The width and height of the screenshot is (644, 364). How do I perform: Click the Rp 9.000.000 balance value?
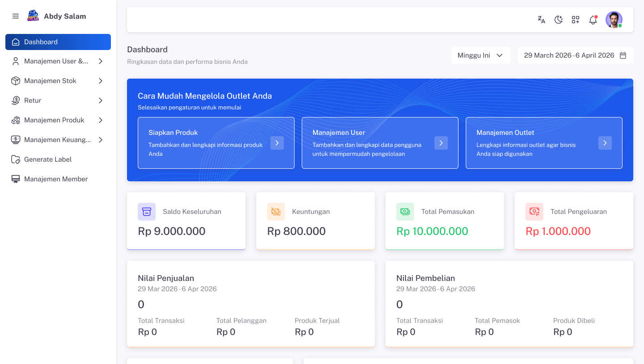(x=172, y=231)
